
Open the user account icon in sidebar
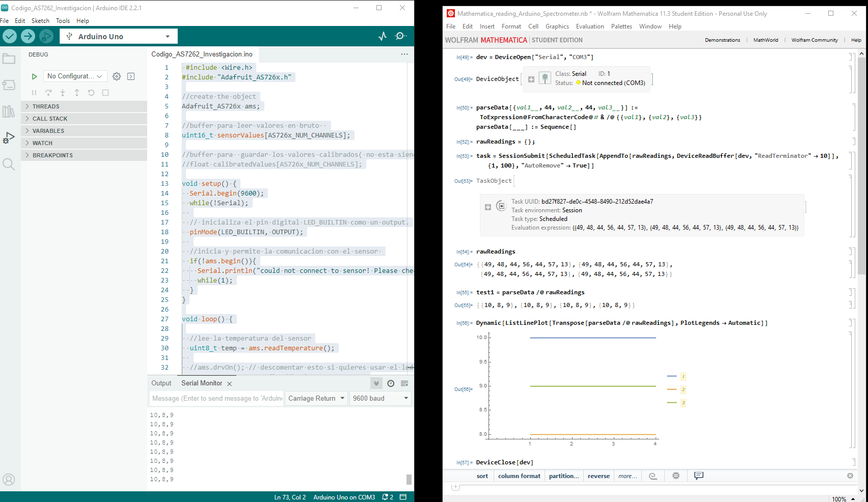(9, 480)
